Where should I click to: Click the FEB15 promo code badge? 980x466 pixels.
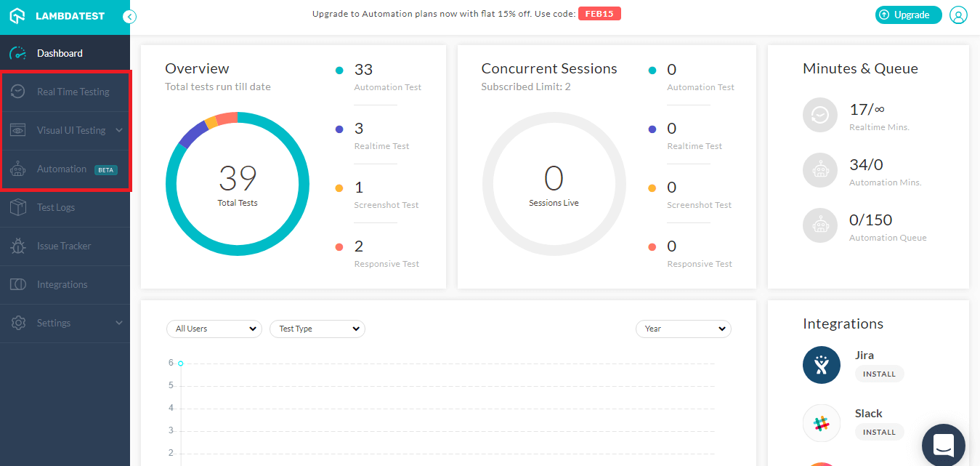click(599, 12)
